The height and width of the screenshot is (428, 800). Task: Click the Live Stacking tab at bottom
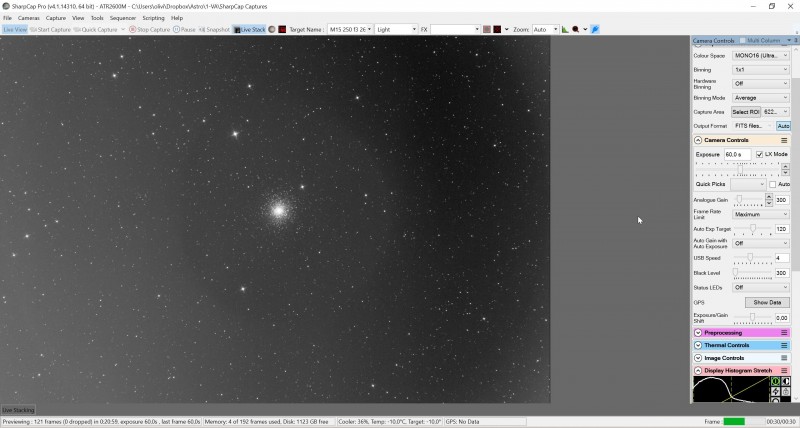click(x=18, y=410)
